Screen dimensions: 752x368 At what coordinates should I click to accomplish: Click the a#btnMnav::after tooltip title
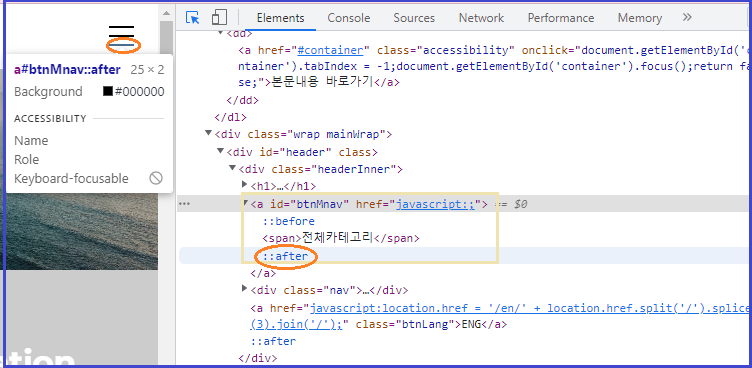tap(67, 70)
